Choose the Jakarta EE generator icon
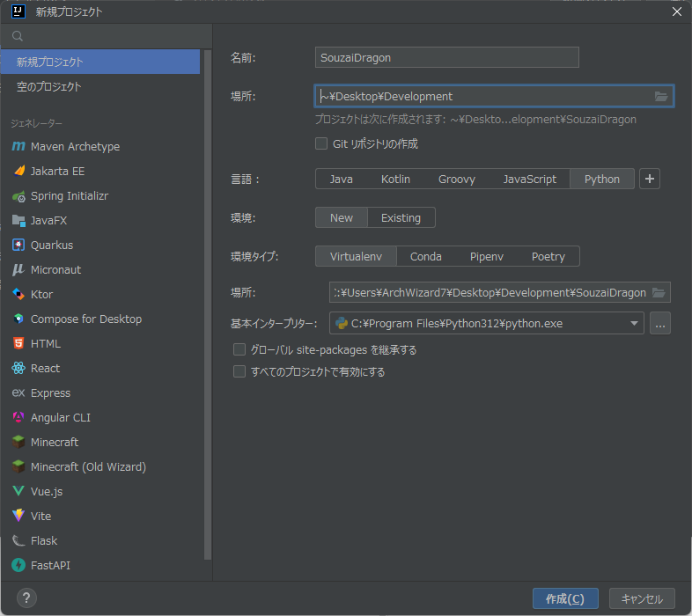This screenshot has width=692, height=616. coord(18,171)
